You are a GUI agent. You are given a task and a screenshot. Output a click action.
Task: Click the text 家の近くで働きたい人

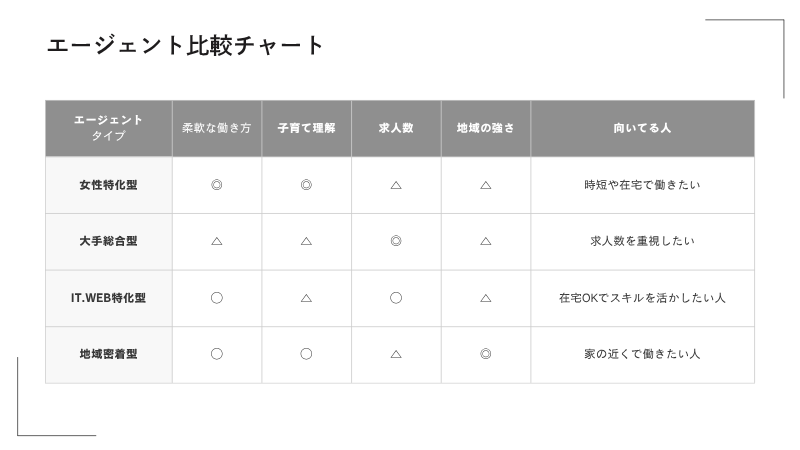coord(642,354)
